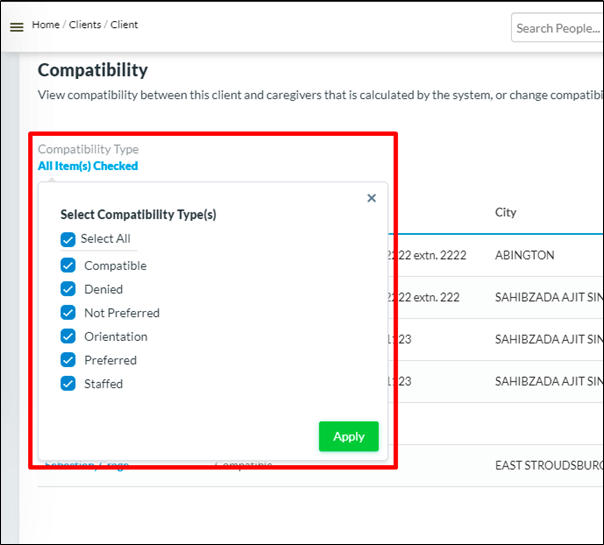Toggle the Orientation checkbox
This screenshot has width=604, height=545.
click(68, 337)
